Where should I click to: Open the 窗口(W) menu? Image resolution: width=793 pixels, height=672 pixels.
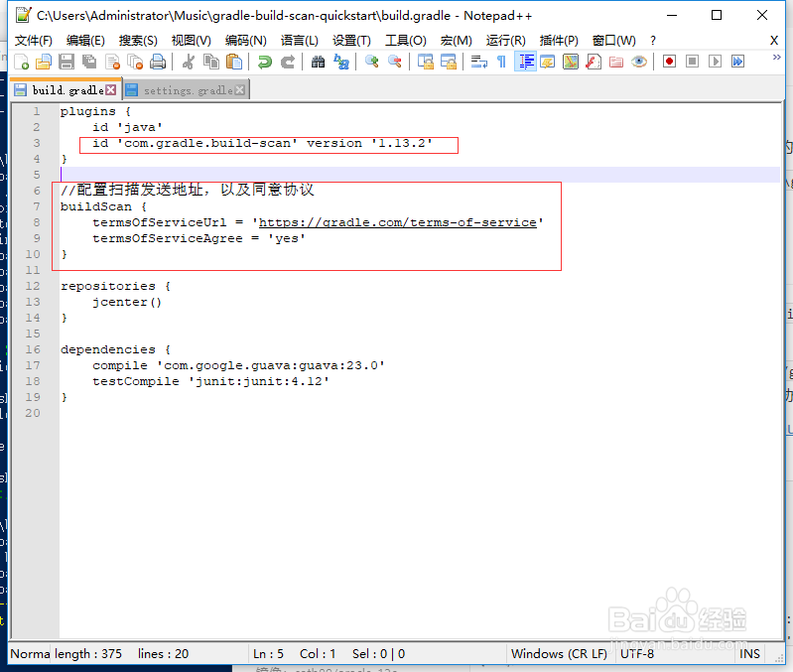(614, 41)
